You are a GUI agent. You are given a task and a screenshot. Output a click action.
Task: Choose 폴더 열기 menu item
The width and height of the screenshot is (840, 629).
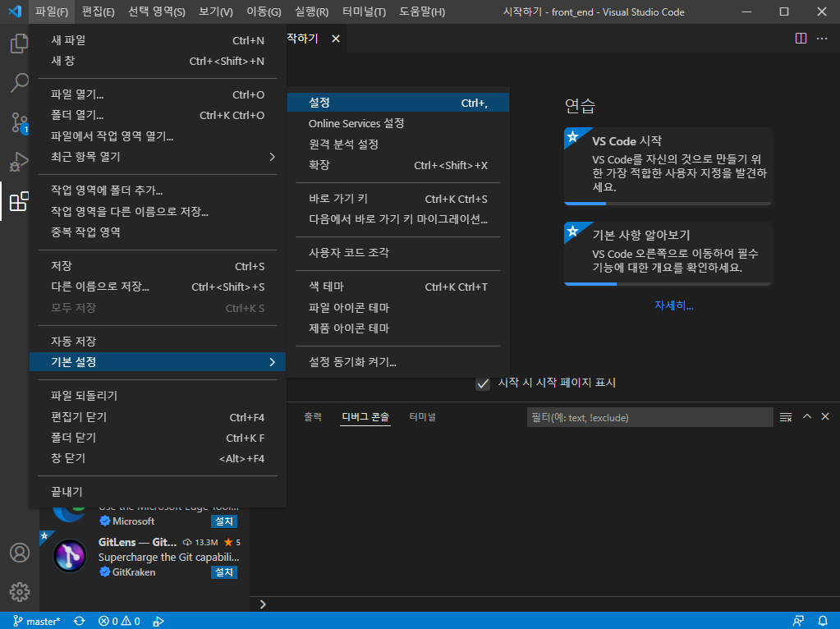pos(157,115)
